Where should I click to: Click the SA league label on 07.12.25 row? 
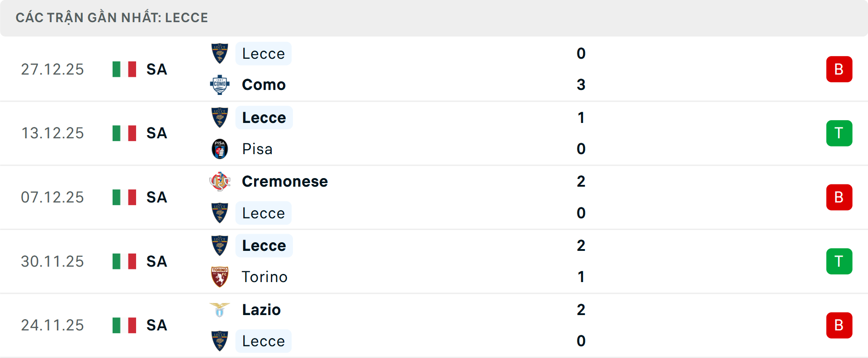pyautogui.click(x=156, y=198)
